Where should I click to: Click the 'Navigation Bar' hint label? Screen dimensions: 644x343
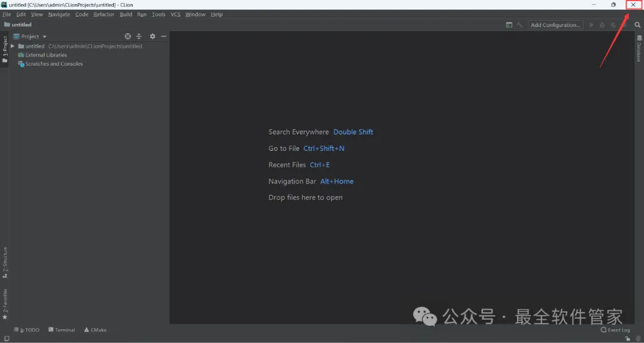(292, 181)
